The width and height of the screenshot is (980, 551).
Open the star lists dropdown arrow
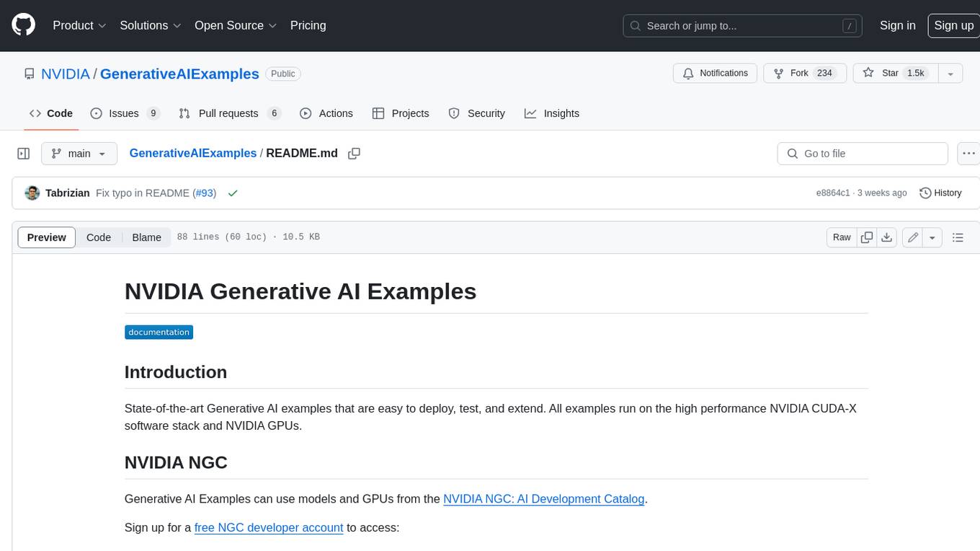click(950, 73)
